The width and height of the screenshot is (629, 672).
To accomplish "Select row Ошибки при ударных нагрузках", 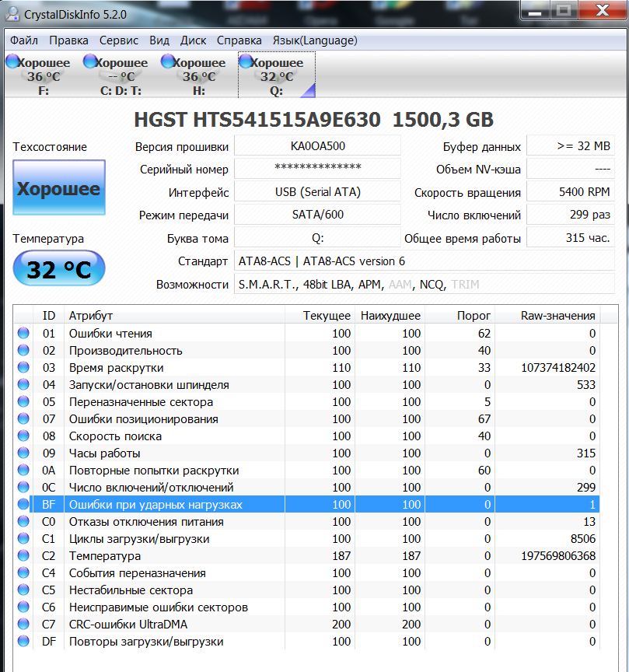I will pyautogui.click(x=307, y=505).
